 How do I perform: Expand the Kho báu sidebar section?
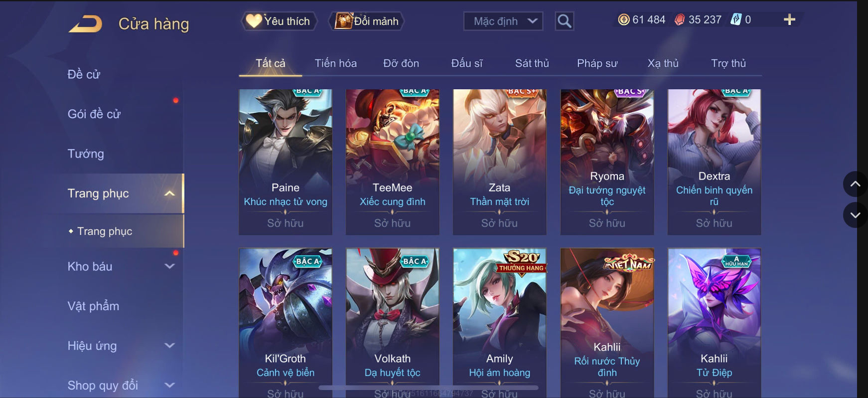pyautogui.click(x=170, y=266)
